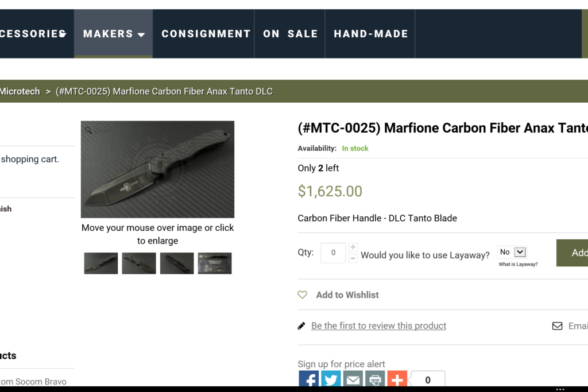Share product on Twitter
Screen dimensions: 588x392
point(330,379)
